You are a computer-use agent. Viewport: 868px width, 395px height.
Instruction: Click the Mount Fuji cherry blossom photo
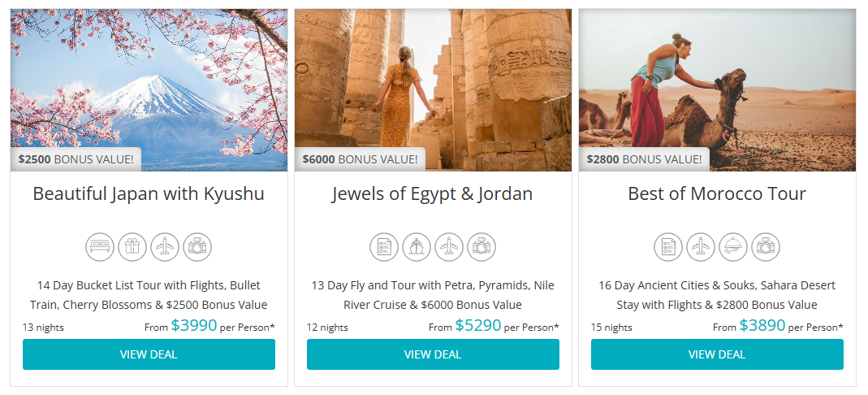[149, 81]
